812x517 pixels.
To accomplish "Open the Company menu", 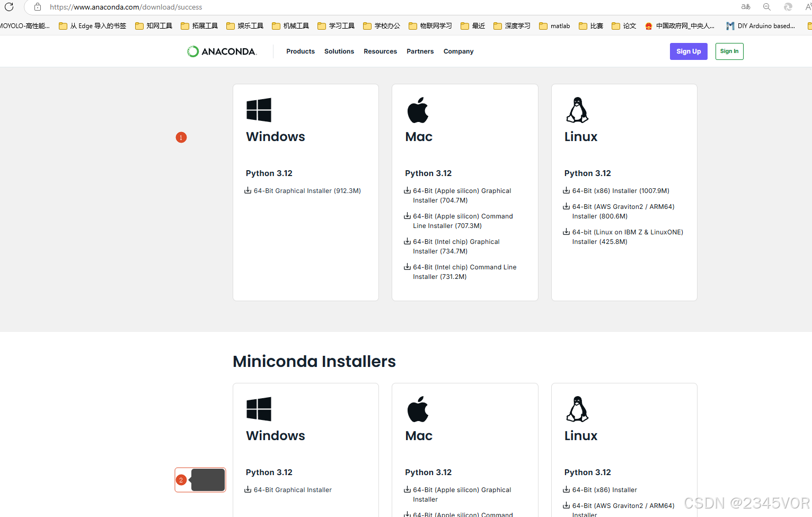I will point(458,51).
